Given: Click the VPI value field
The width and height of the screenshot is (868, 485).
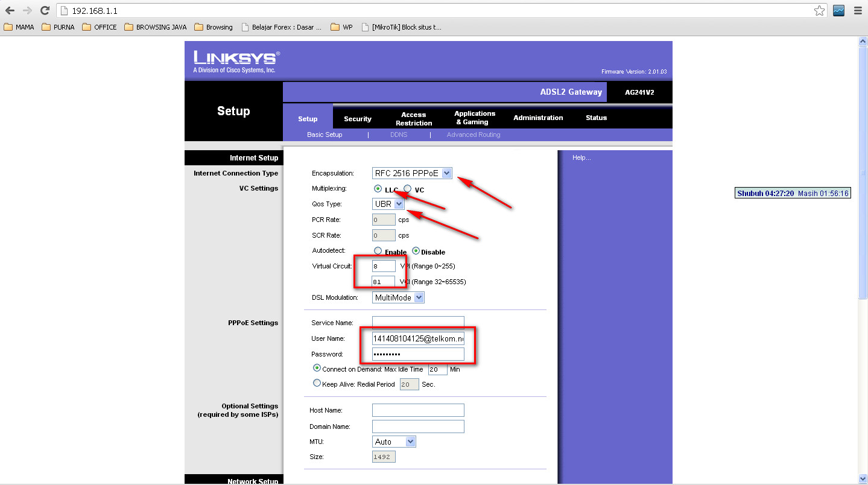Looking at the screenshot, I should tap(384, 266).
